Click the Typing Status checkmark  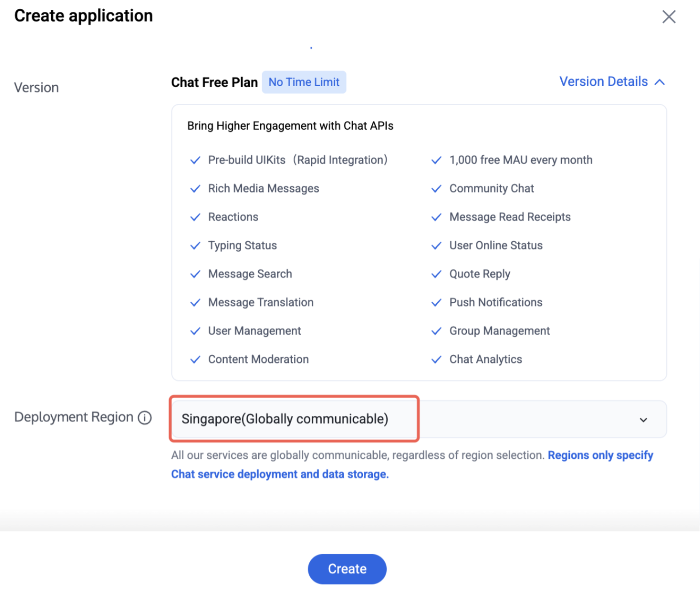pos(195,246)
